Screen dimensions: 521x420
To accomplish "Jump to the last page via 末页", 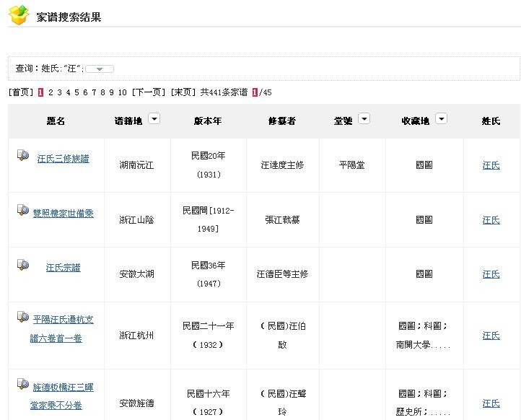I will [x=183, y=92].
